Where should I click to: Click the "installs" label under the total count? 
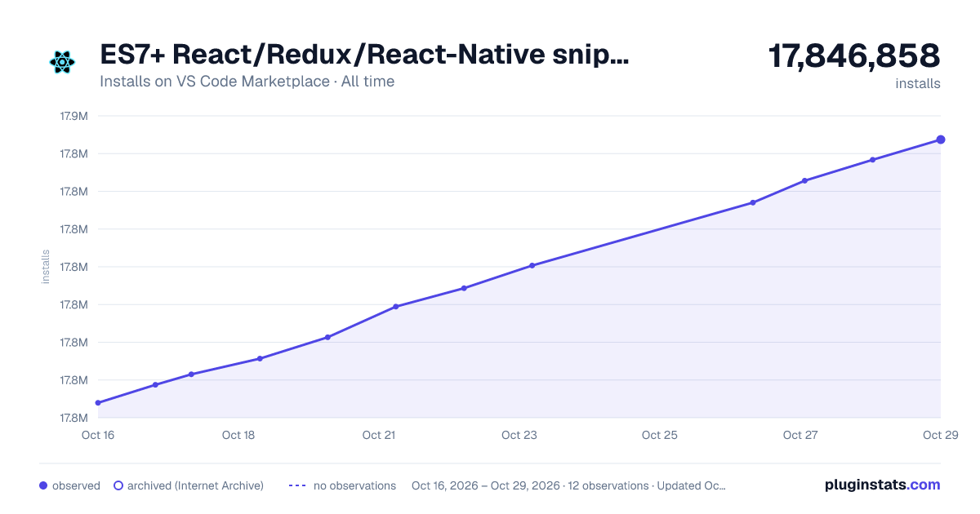[x=918, y=84]
